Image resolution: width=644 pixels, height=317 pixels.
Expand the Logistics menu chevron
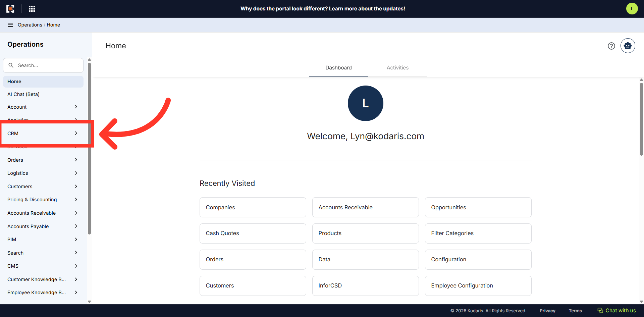(76, 173)
